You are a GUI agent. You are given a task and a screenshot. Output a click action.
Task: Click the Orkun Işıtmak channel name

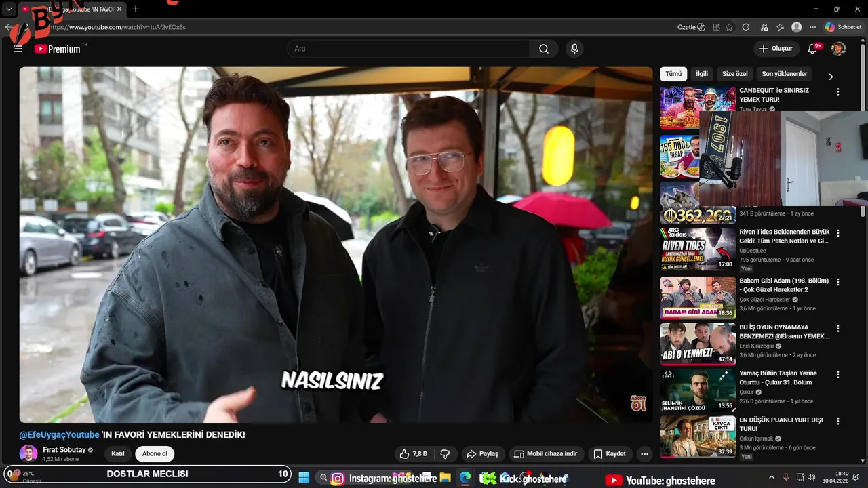[756, 439]
